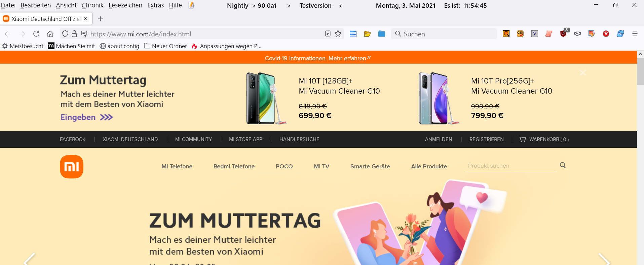Viewport: 644px width, 265px height.
Task: Click the product search magnifier icon
Action: coord(563,165)
